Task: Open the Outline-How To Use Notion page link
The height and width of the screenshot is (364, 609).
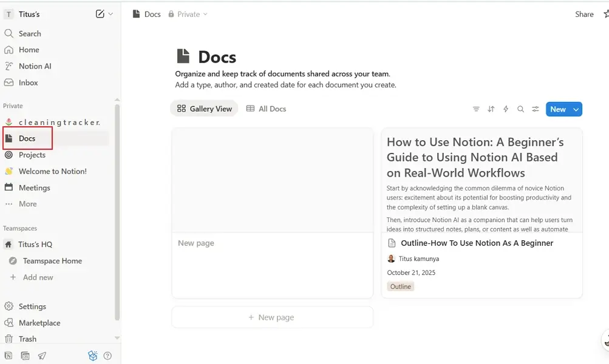Action: [477, 243]
